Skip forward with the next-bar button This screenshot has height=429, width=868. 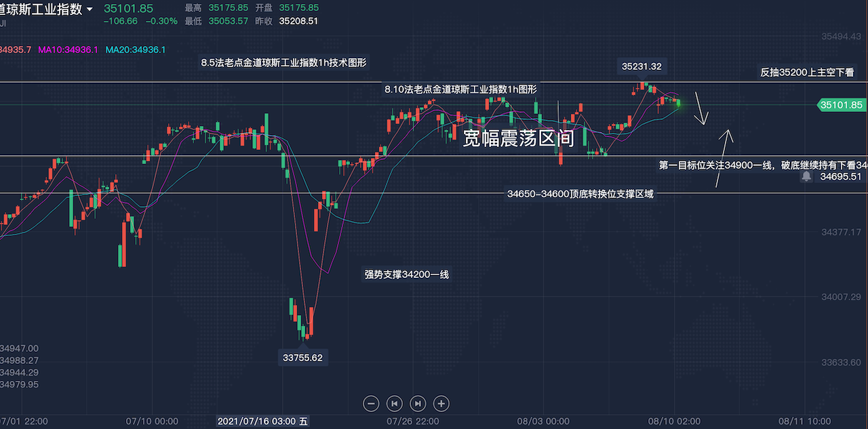point(418,403)
